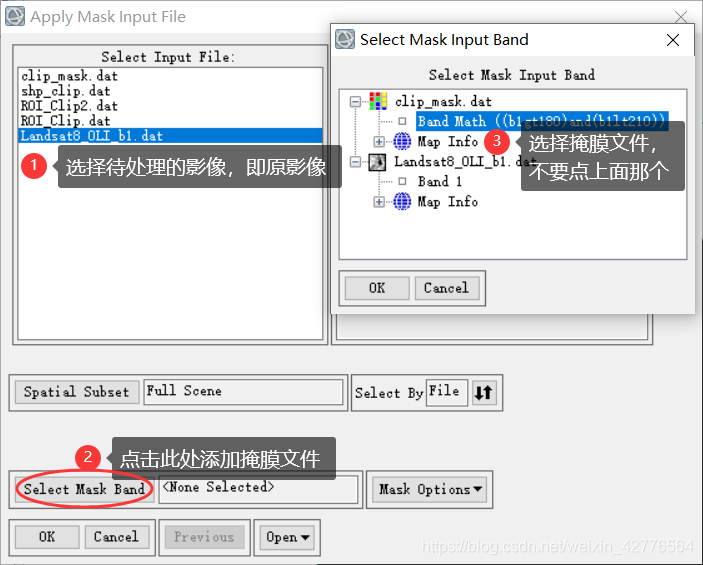703x565 pixels.
Task: Collapse the clip_mask.dat tree node
Action: 355,101
